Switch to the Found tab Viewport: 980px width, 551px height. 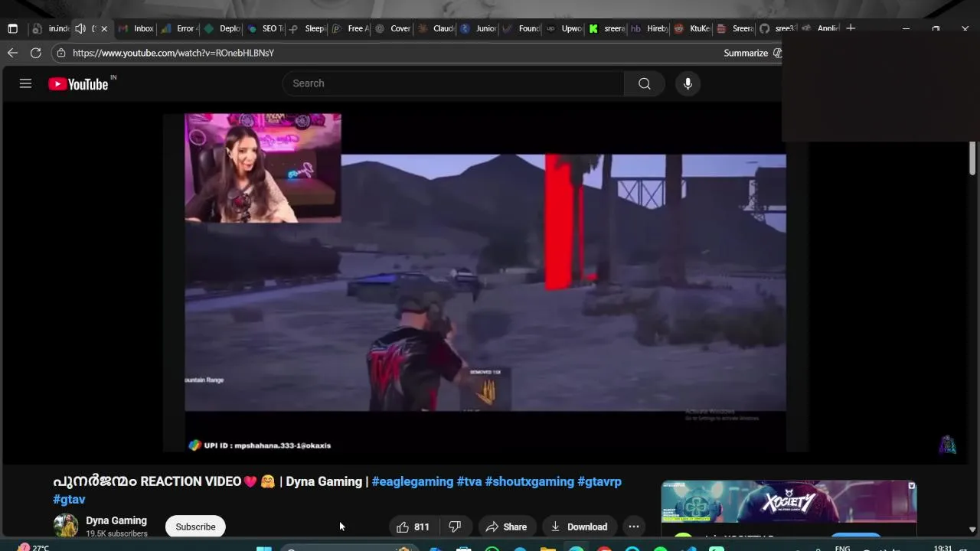click(522, 28)
